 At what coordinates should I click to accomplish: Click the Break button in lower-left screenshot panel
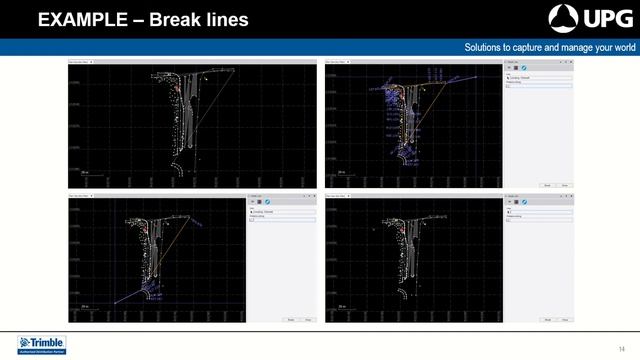tap(291, 320)
